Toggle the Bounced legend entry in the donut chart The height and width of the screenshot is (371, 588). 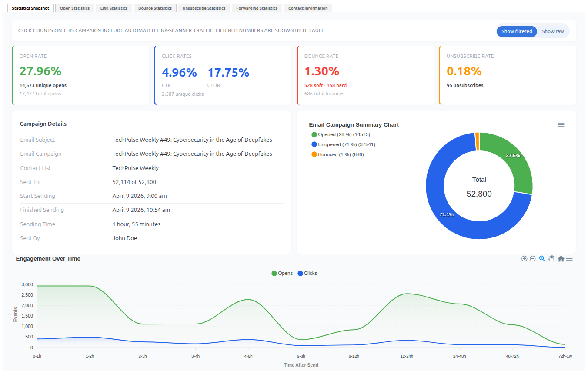click(337, 154)
